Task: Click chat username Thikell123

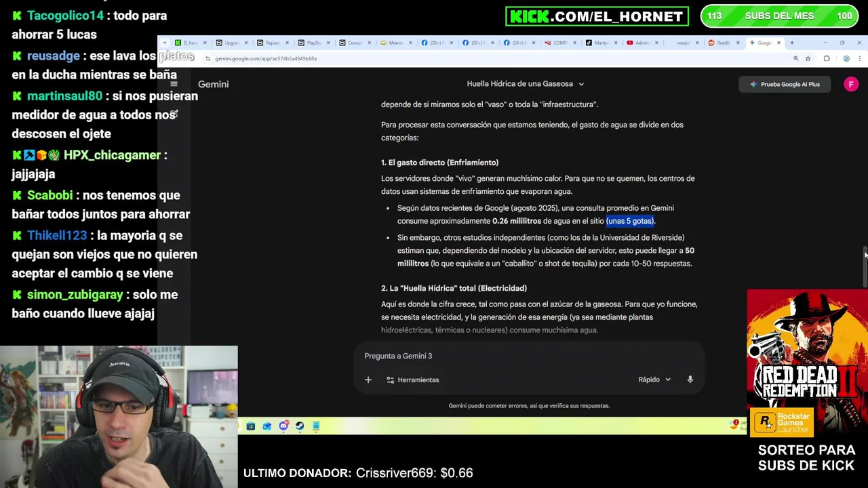Action: [x=57, y=236]
